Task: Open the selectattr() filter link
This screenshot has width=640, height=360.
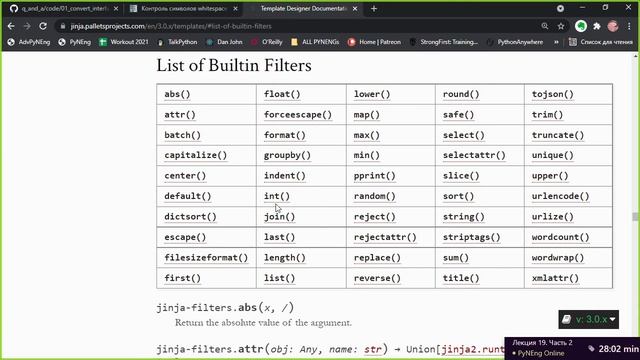Action: pos(474,155)
